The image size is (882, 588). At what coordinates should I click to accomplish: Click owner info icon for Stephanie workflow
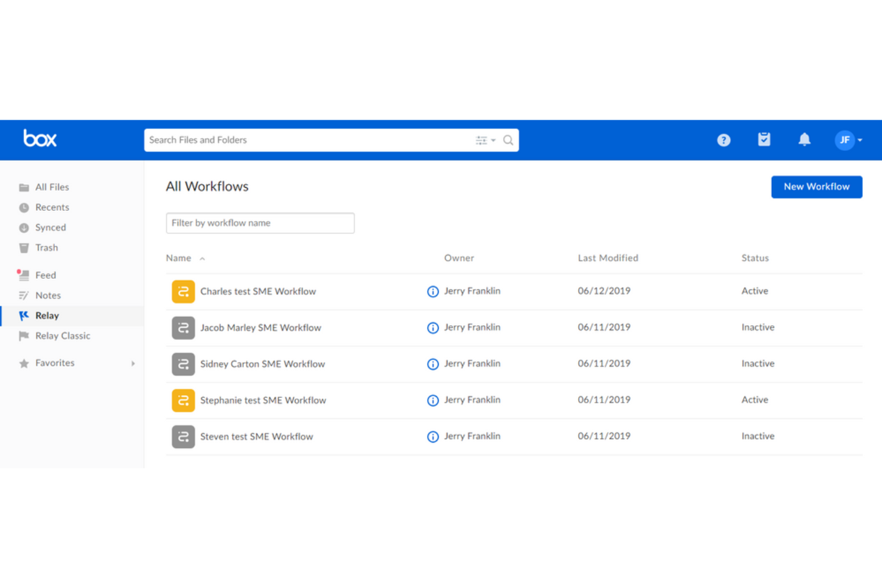pyautogui.click(x=433, y=400)
